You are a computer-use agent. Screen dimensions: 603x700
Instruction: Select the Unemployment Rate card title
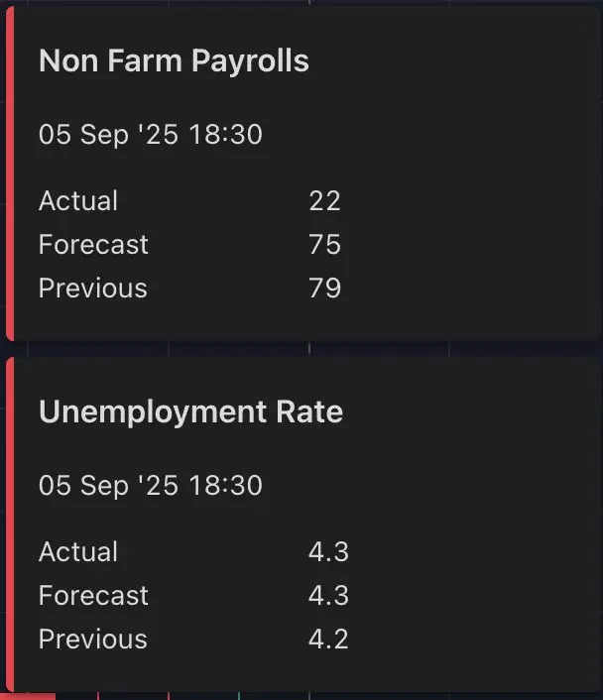191,412
